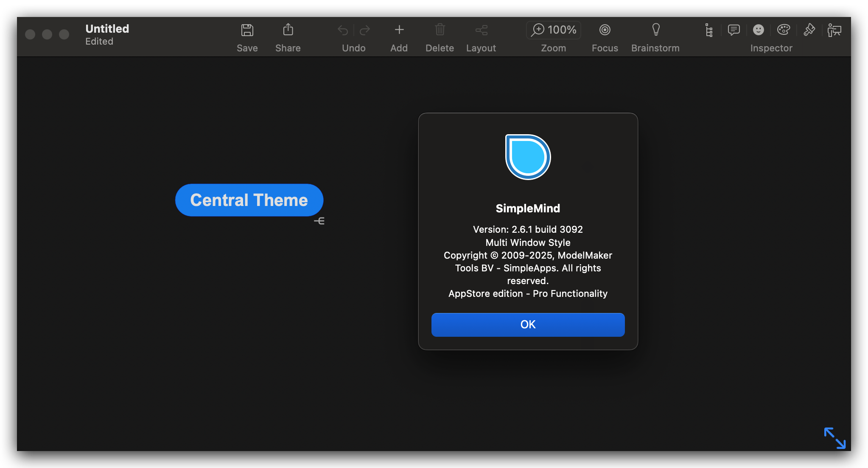Open the presentation slideshow inspector
This screenshot has height=468, width=868.
(834, 30)
